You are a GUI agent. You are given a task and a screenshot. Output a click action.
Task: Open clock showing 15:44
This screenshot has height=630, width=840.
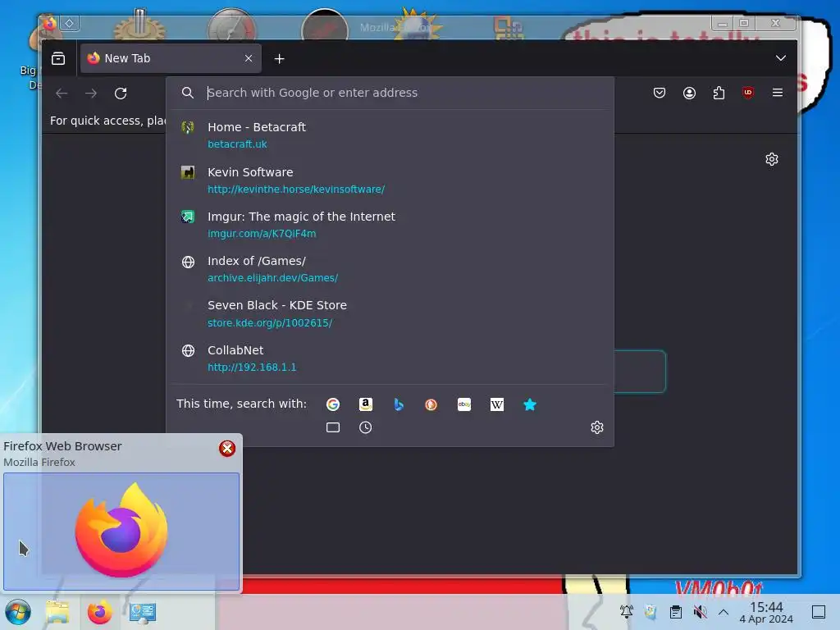coord(766,612)
